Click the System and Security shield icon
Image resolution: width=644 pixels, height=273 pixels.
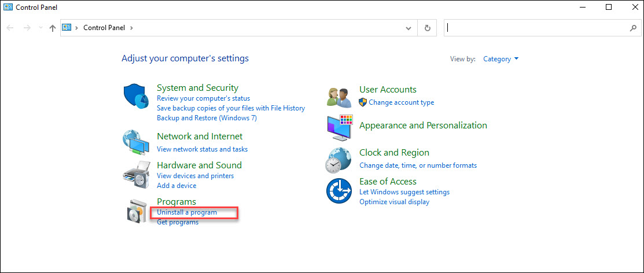pos(136,96)
